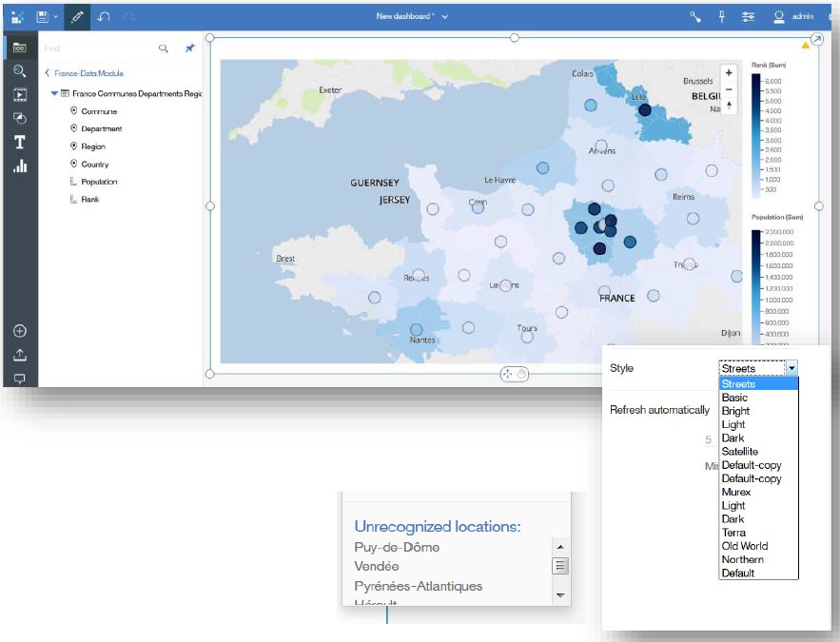
Task: Click the wrench-shaped toolbar icon
Action: (694, 16)
